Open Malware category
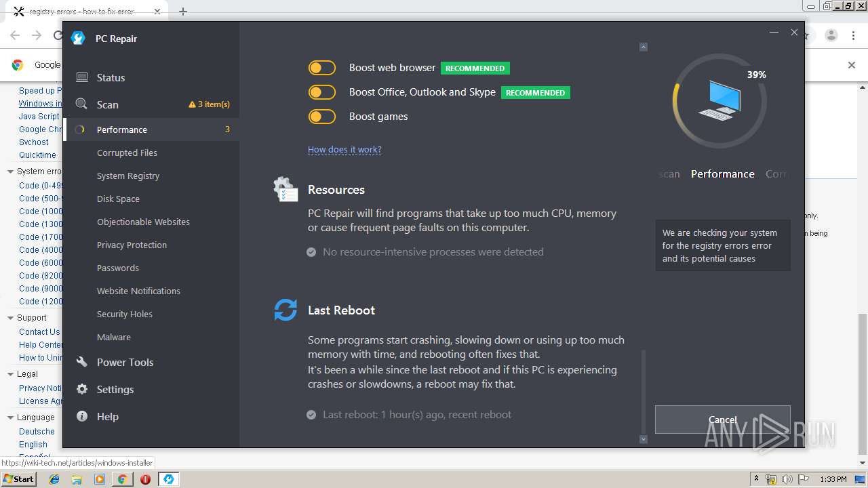Image resolution: width=868 pixels, height=488 pixels. tap(114, 337)
